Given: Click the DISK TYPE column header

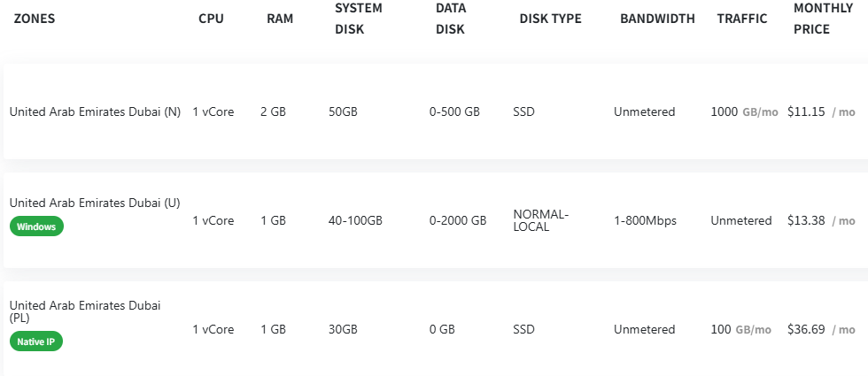Looking at the screenshot, I should [x=550, y=19].
